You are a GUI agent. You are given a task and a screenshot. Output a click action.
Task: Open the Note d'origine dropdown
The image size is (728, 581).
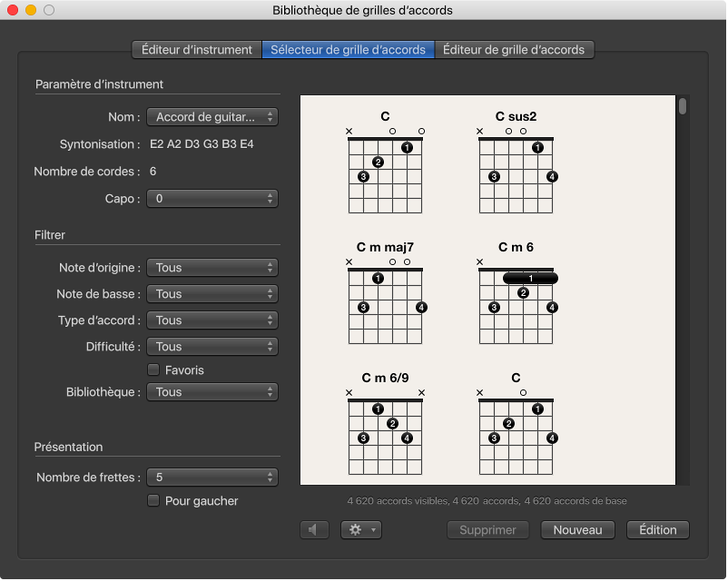tap(212, 268)
